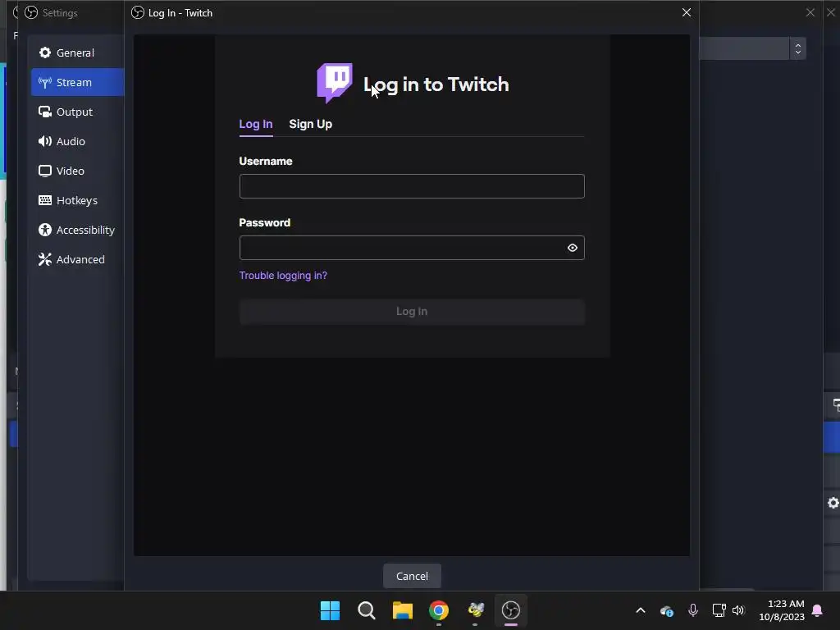Show hidden system tray icons
This screenshot has height=630, width=840.
[x=640, y=610]
